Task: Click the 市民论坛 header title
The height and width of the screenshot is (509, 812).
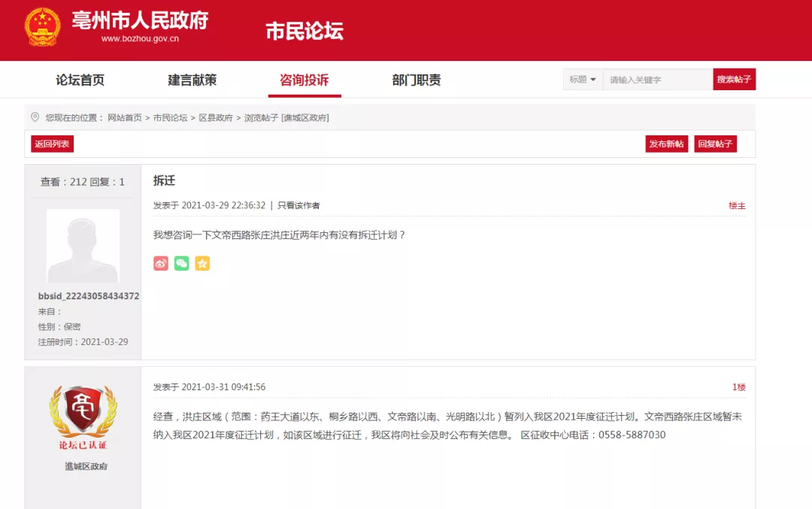Action: click(x=304, y=31)
